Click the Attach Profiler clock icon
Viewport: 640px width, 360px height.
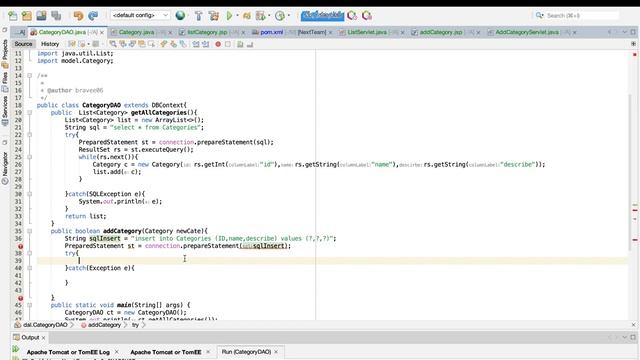click(280, 16)
